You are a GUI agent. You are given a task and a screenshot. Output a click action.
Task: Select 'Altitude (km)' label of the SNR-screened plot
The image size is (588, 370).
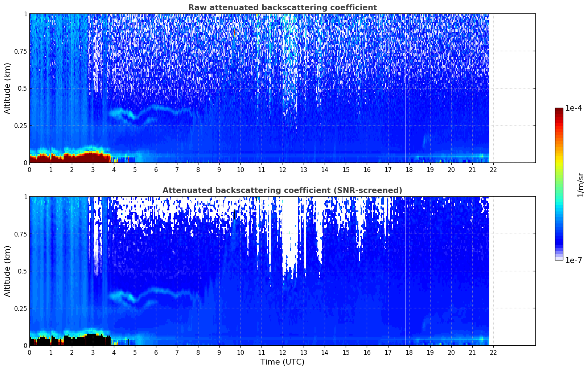(x=8, y=271)
